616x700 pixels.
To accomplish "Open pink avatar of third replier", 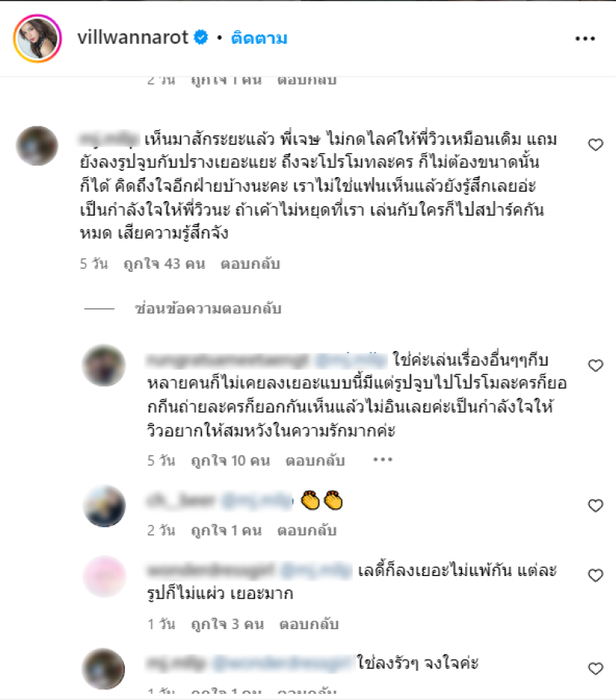I will [x=105, y=576].
